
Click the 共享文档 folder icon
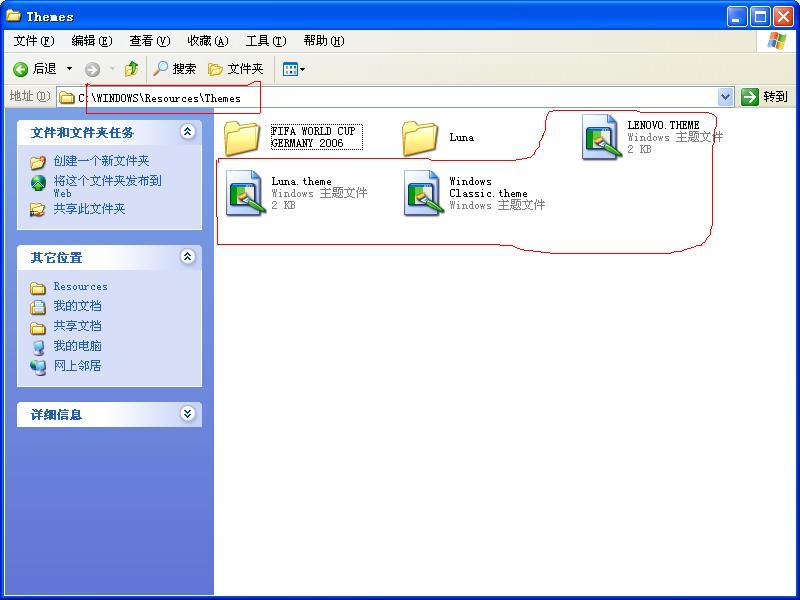point(38,328)
